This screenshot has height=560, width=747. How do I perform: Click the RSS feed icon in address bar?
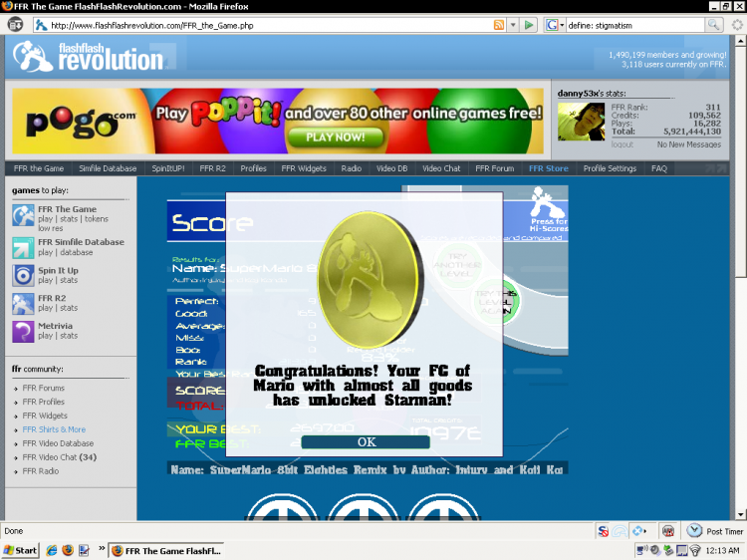tap(498, 25)
